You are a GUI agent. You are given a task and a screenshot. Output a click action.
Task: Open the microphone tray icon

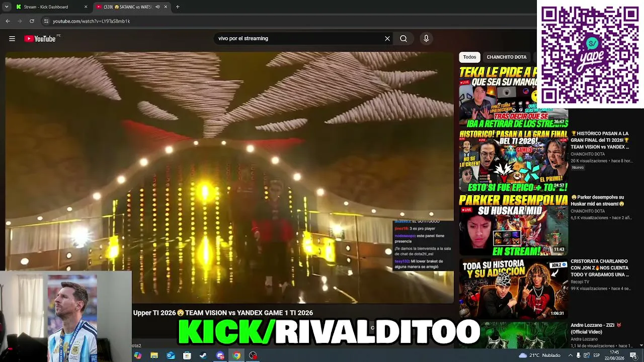(x=579, y=355)
